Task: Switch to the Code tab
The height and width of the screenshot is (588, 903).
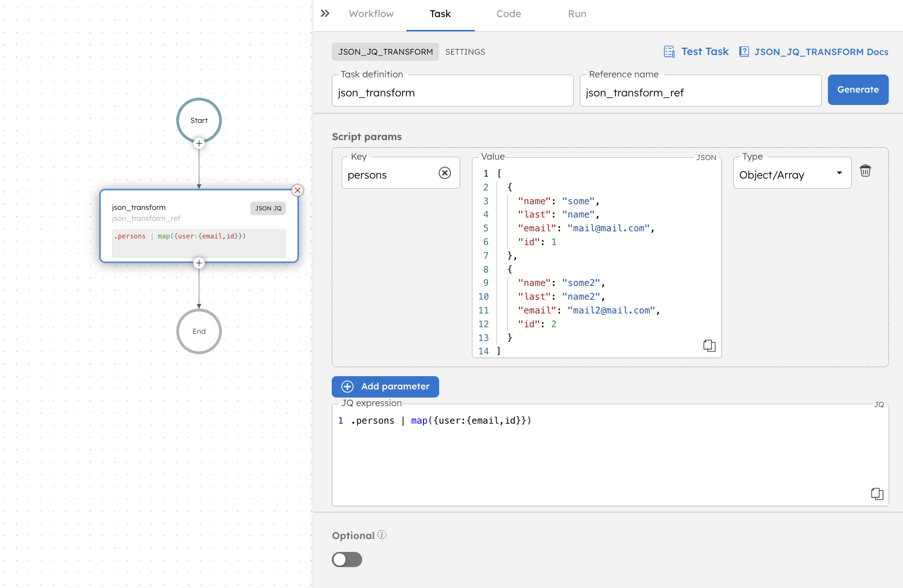Action: tap(509, 14)
